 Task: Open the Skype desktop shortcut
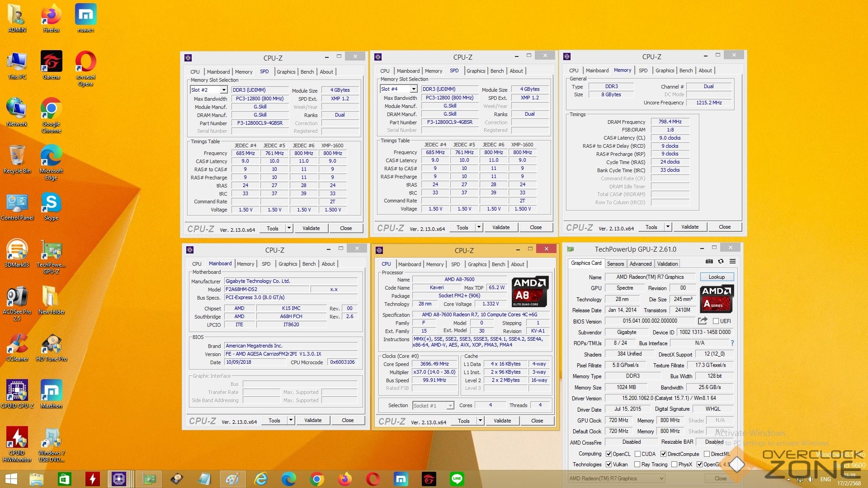[x=52, y=206]
